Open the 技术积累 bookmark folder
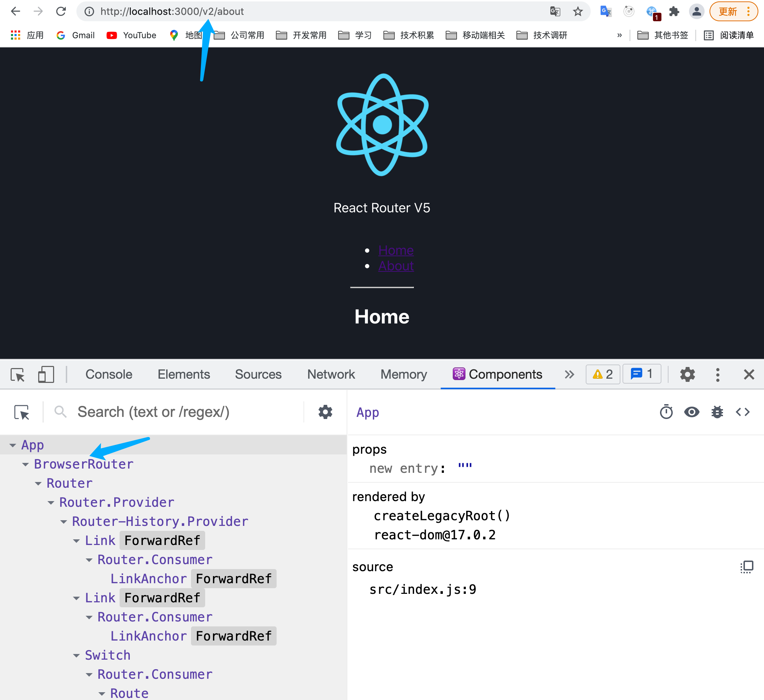This screenshot has width=764, height=700. (409, 35)
